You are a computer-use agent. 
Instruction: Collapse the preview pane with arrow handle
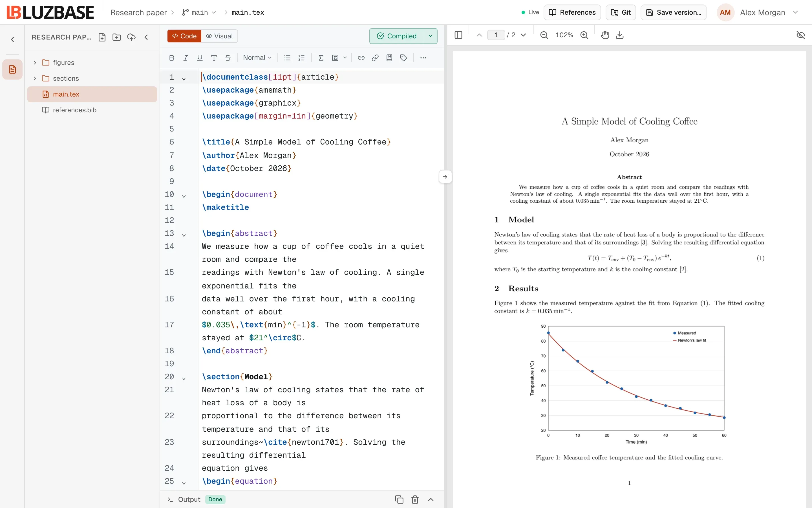(445, 177)
